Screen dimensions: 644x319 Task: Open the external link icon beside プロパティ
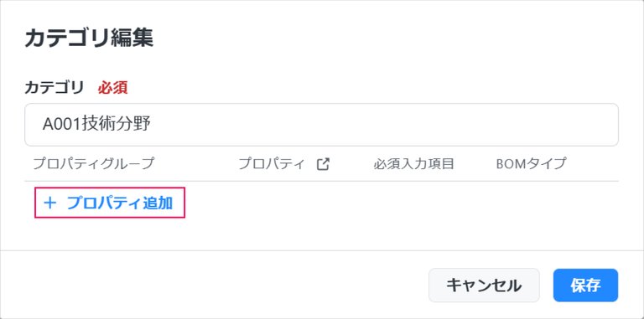(x=323, y=164)
